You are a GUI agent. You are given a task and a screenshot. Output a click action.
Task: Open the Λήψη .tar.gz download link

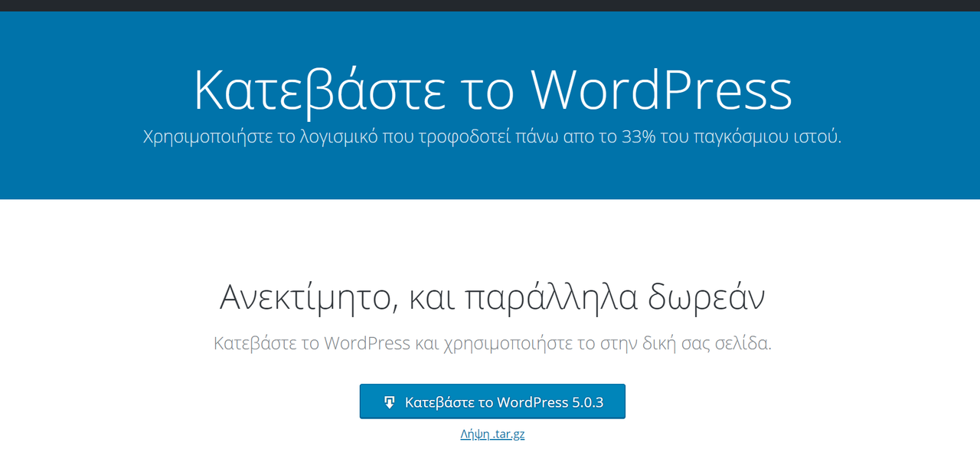click(492, 434)
